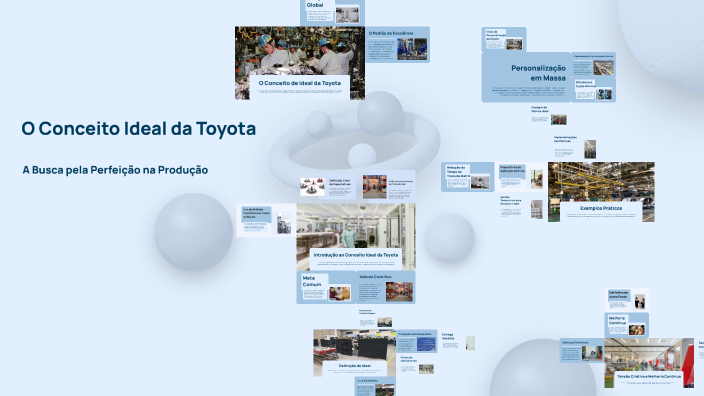Image resolution: width=704 pixels, height=396 pixels.
Task: Open the 'Definição de Ideal' topic slide
Action: pyautogui.click(x=355, y=353)
